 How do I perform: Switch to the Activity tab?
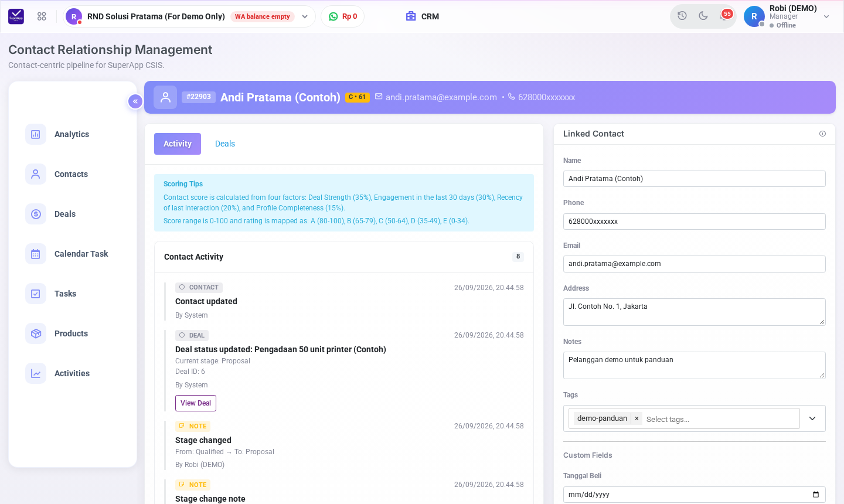178,144
